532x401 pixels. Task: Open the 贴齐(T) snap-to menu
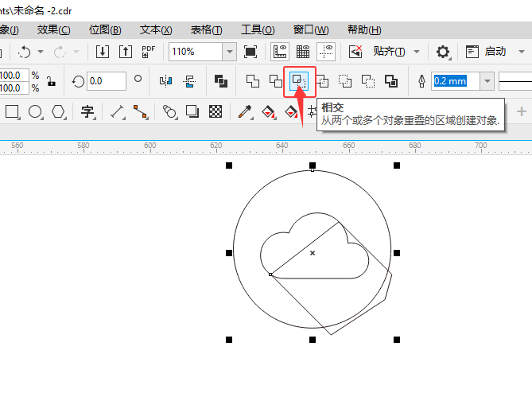pos(389,52)
